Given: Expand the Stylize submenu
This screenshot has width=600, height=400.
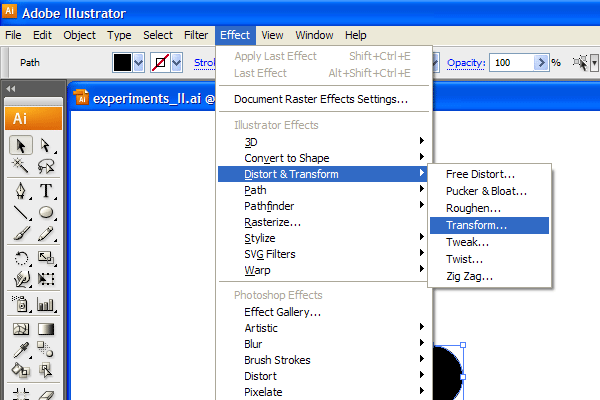Looking at the screenshot, I should click(324, 238).
